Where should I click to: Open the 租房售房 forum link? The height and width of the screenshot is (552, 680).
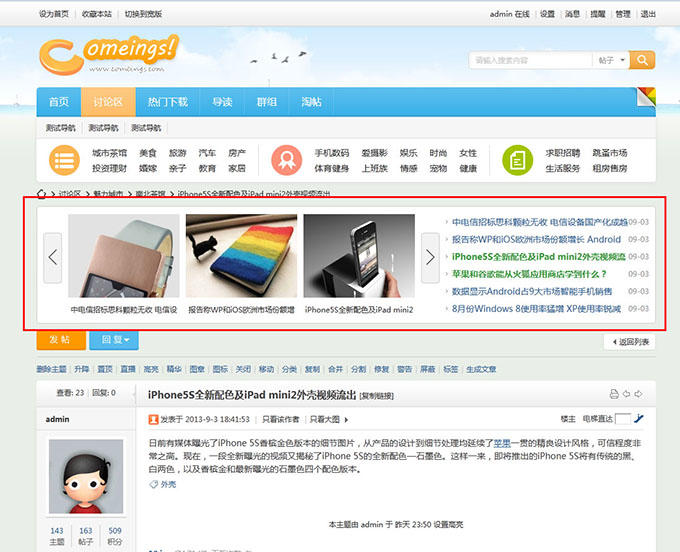[610, 168]
